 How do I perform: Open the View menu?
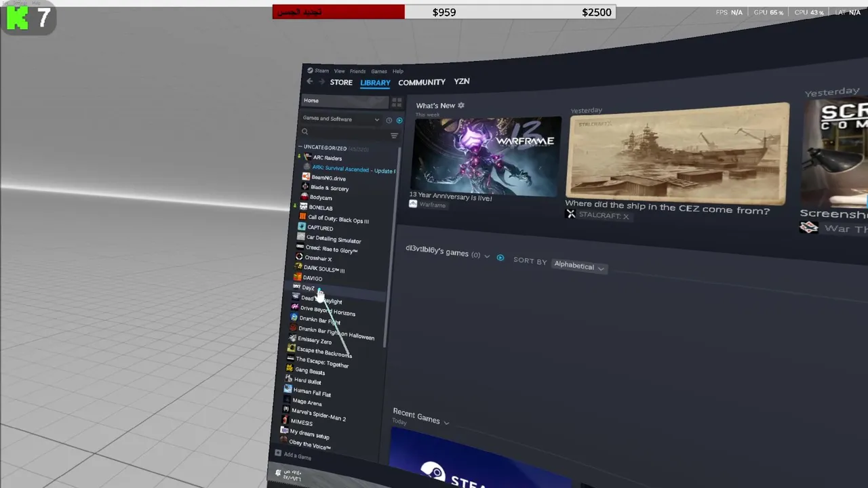(x=339, y=70)
